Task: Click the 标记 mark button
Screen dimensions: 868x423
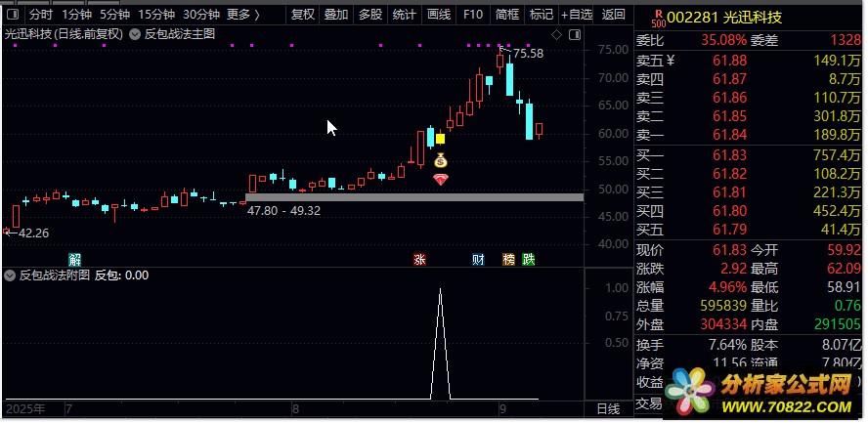Action: (542, 15)
